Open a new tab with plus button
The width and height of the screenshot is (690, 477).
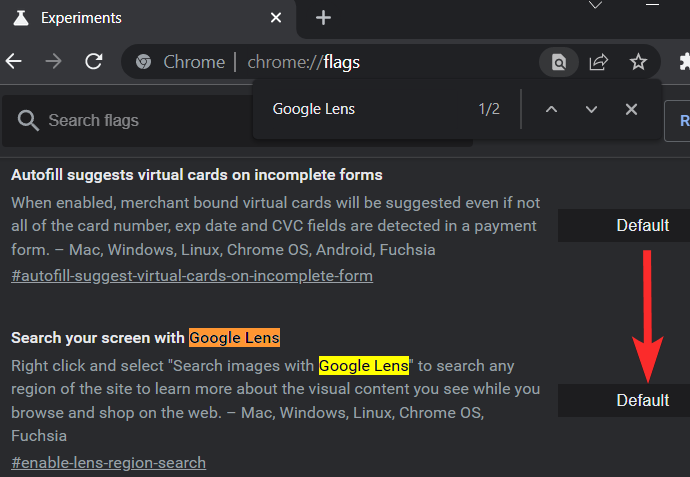coord(323,18)
